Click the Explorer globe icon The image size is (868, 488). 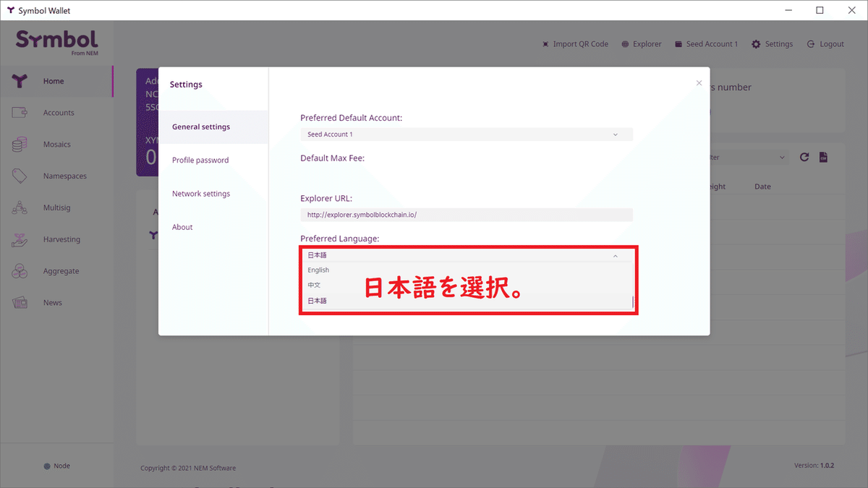625,44
